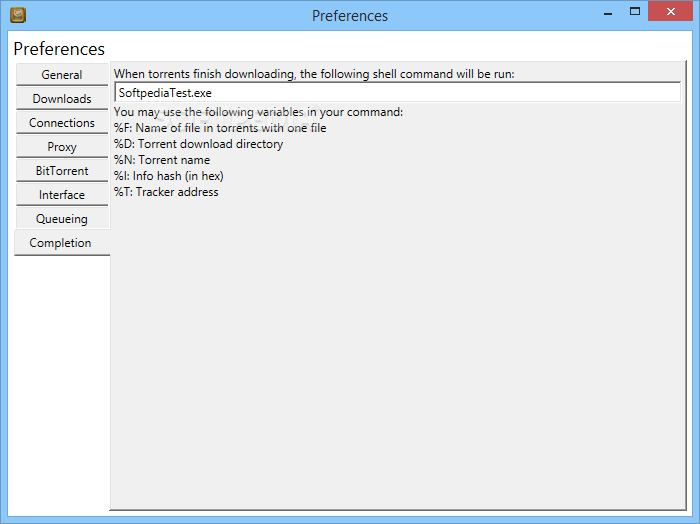Click the 'Preferences' page heading
700x524 pixels.
(59, 49)
